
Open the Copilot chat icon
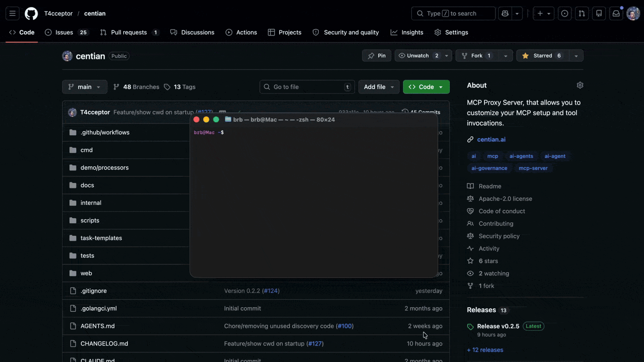[505, 13]
